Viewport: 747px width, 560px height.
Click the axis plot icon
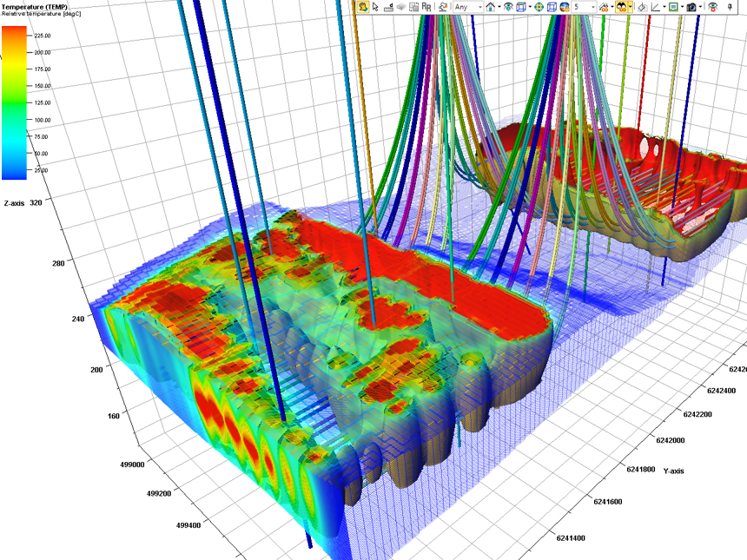point(655,7)
